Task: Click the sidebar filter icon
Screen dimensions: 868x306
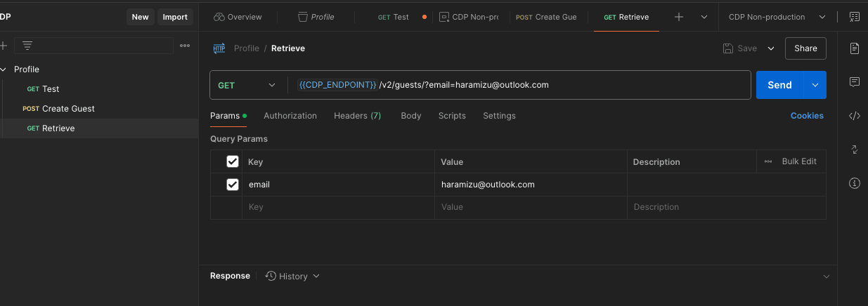Action: (27, 46)
